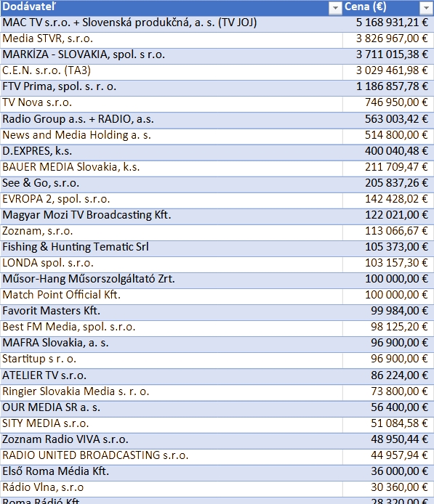Select the Műsor-Hang Műsorszolgáltató Zrt. cell
434x504 pixels.
point(172,280)
